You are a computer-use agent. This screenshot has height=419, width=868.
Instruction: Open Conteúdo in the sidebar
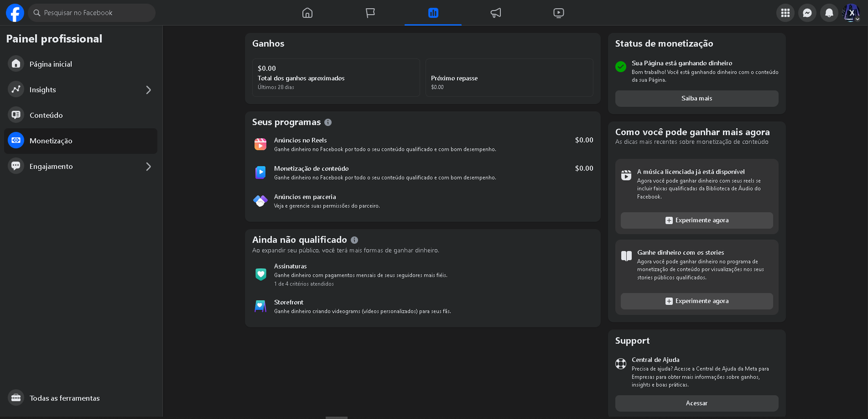[x=81, y=115]
